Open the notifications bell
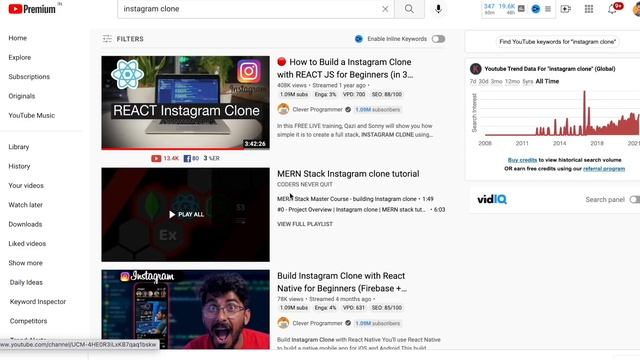Screen dimensions: 640x360 pos(612,9)
